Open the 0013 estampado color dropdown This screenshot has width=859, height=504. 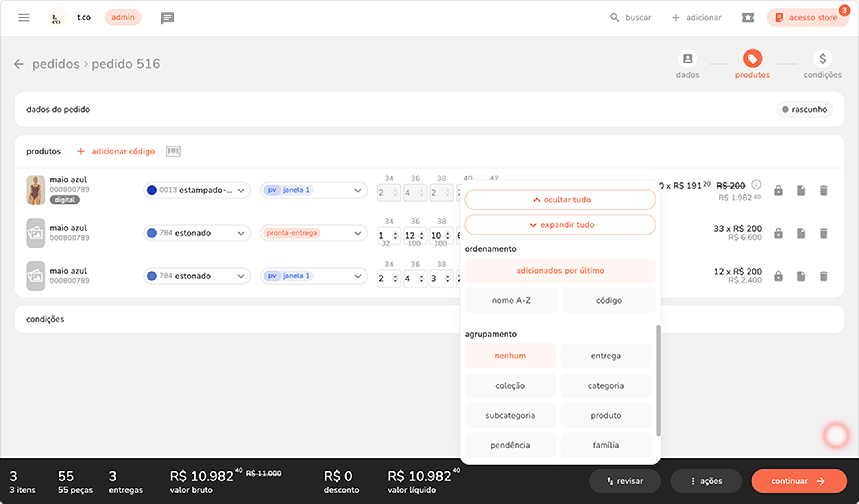coord(197,190)
